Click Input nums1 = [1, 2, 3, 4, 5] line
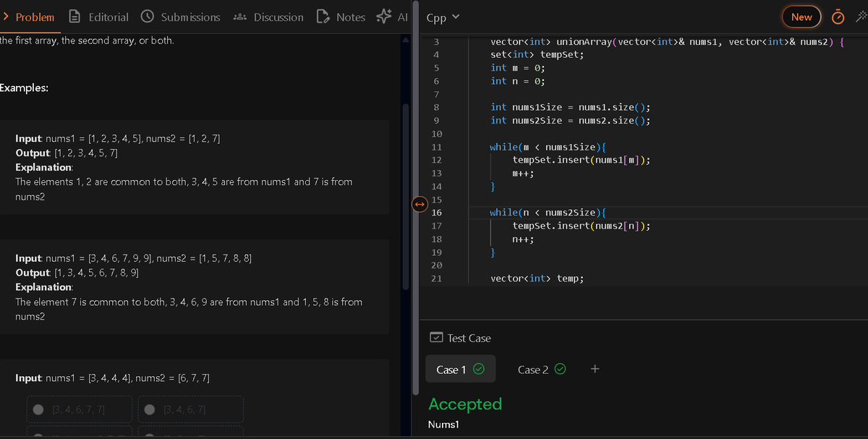The width and height of the screenshot is (868, 439). [118, 138]
